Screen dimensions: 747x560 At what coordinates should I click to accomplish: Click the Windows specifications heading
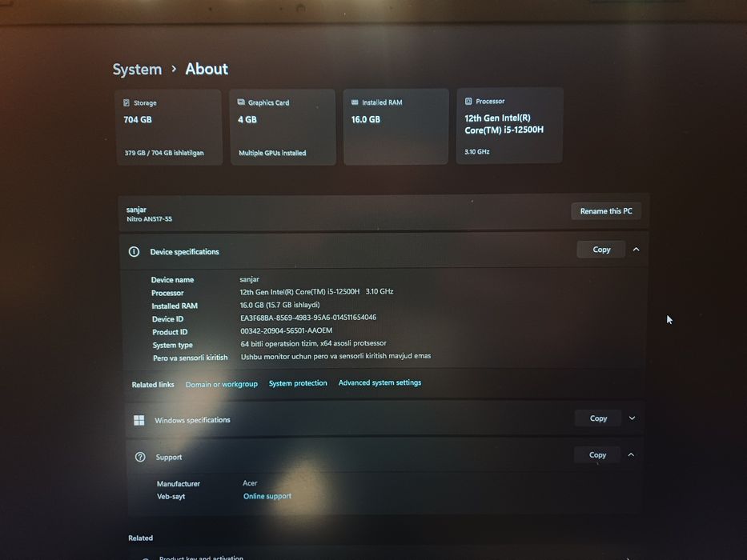pyautogui.click(x=192, y=420)
